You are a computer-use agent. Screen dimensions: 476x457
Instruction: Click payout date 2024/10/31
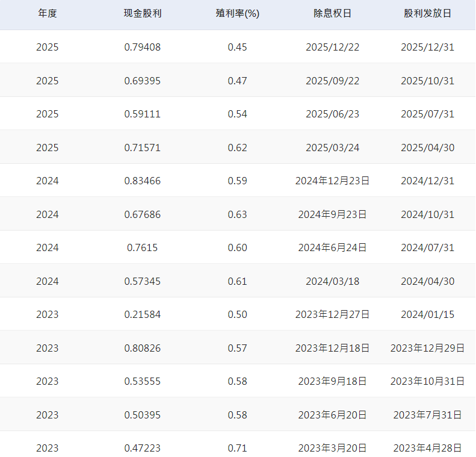(x=427, y=214)
